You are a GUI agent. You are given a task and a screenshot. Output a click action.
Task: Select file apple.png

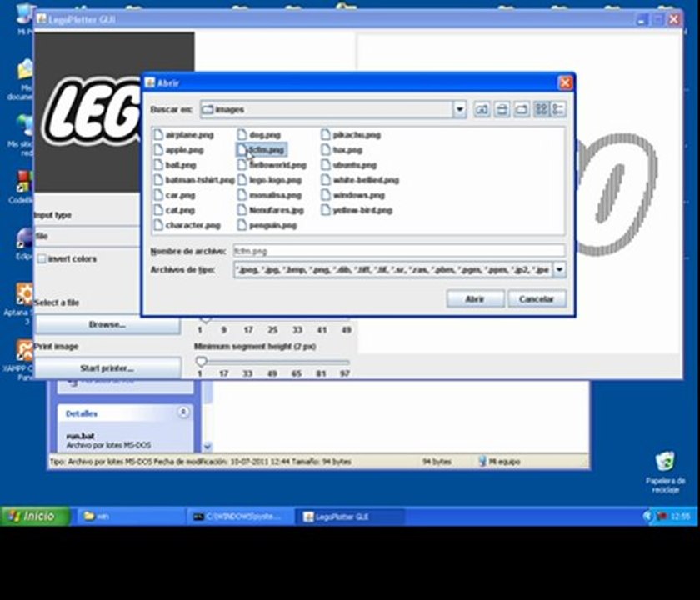tap(178, 150)
